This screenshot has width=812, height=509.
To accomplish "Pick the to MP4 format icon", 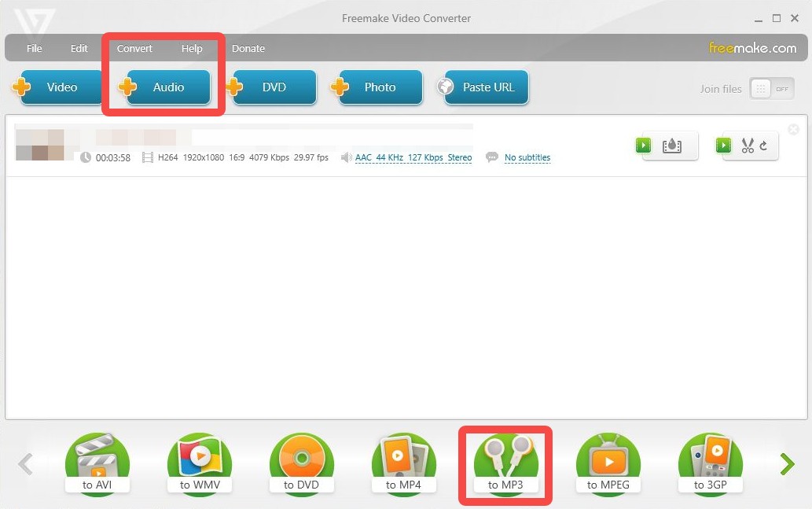I will (x=403, y=464).
